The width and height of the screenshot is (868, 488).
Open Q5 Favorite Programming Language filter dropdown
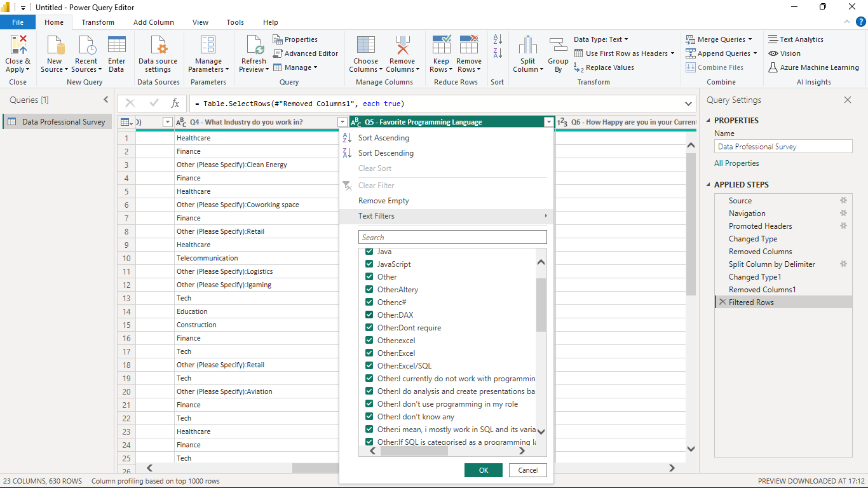pyautogui.click(x=548, y=122)
